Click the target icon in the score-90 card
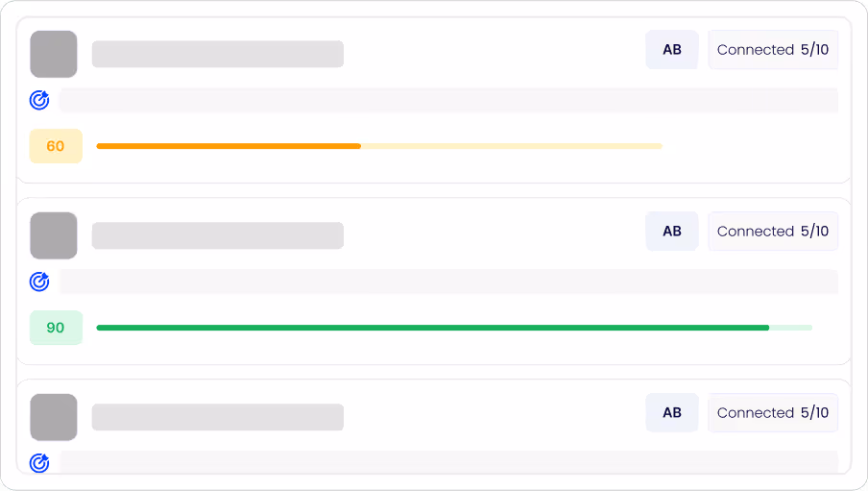Image resolution: width=868 pixels, height=491 pixels. [x=39, y=282]
